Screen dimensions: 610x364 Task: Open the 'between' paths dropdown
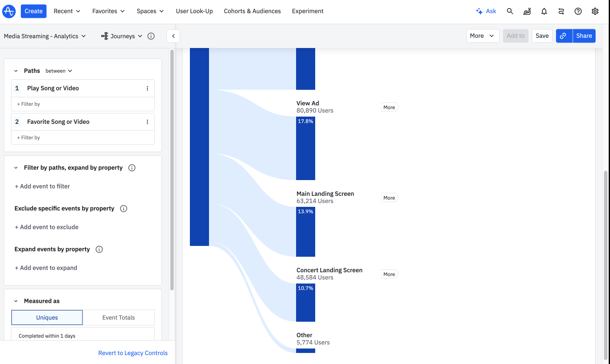59,71
